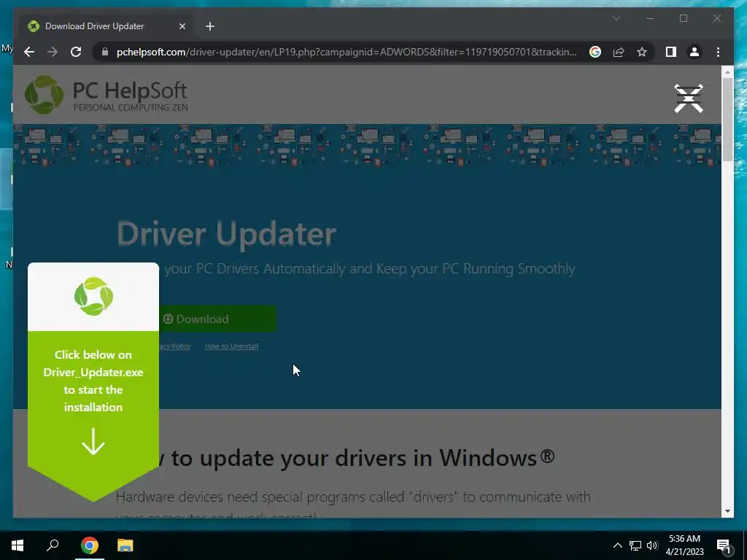Image resolution: width=747 pixels, height=560 pixels.
Task: Click the Driver Updater heading
Action: (x=227, y=234)
